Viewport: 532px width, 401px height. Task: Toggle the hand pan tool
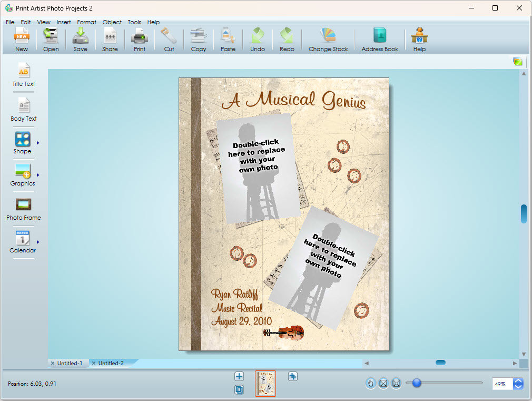coord(370,383)
